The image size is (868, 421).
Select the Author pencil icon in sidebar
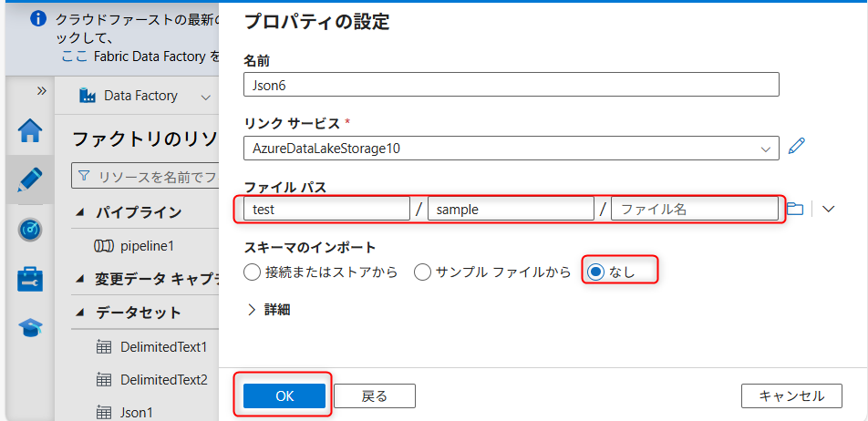[x=30, y=180]
